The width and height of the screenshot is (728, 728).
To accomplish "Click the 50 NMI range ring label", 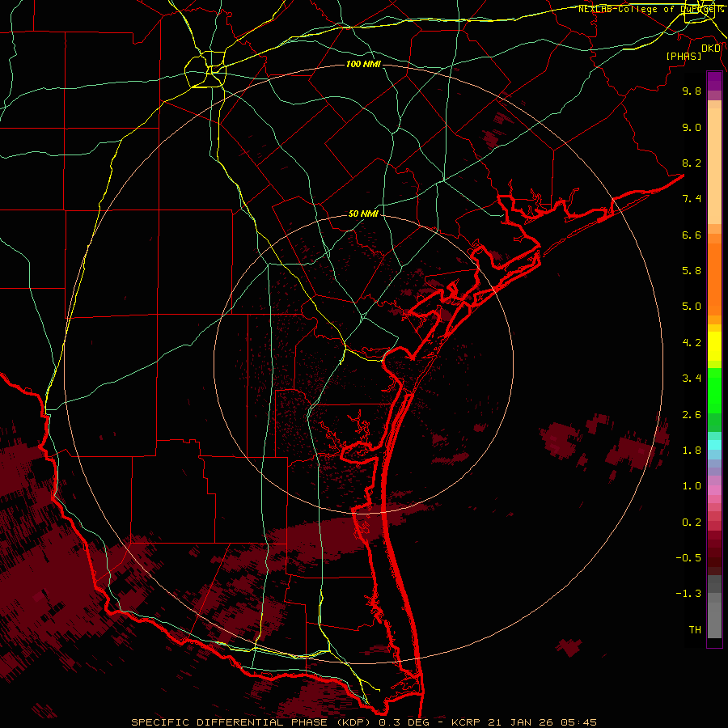I will [x=363, y=214].
